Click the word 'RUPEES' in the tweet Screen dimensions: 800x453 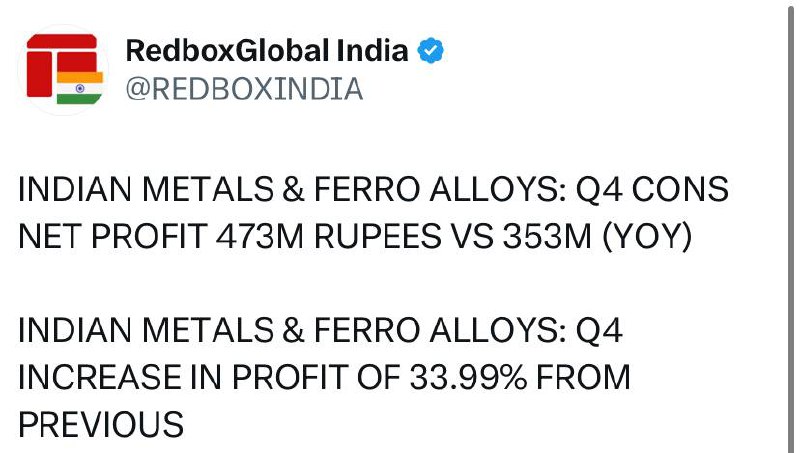coord(378,236)
